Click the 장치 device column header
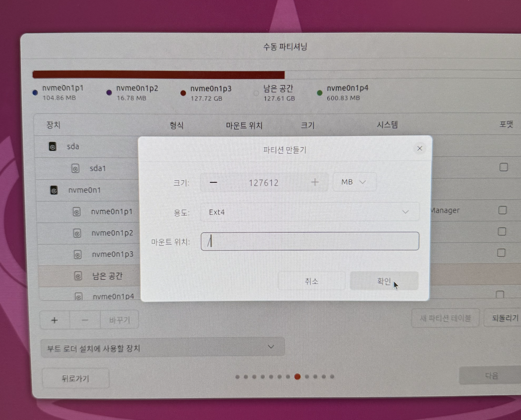This screenshot has width=521, height=420. click(54, 125)
